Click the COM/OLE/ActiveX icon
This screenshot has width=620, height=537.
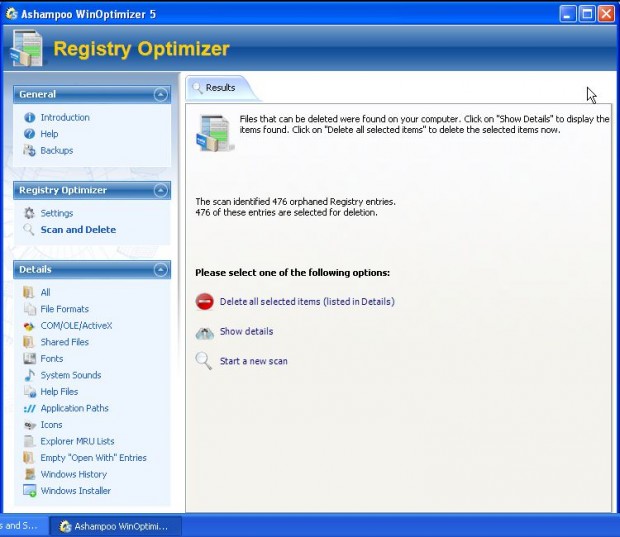tap(29, 326)
